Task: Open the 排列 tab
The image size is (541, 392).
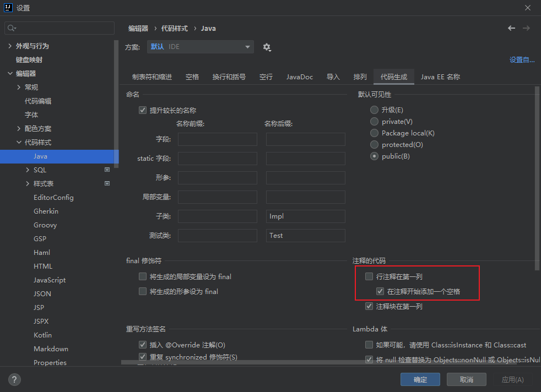Action: [360, 77]
